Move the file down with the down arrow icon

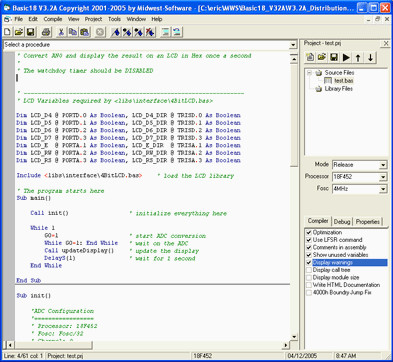click(x=370, y=57)
